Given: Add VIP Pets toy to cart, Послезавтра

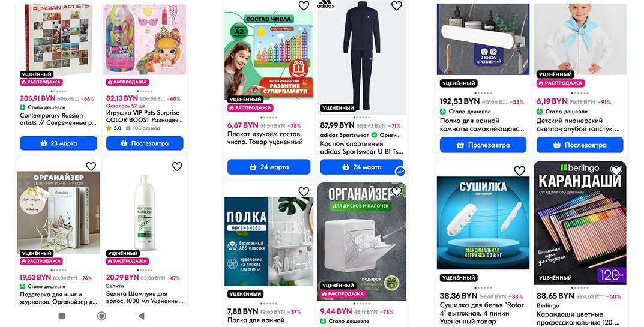Looking at the screenshot, I should (x=145, y=143).
